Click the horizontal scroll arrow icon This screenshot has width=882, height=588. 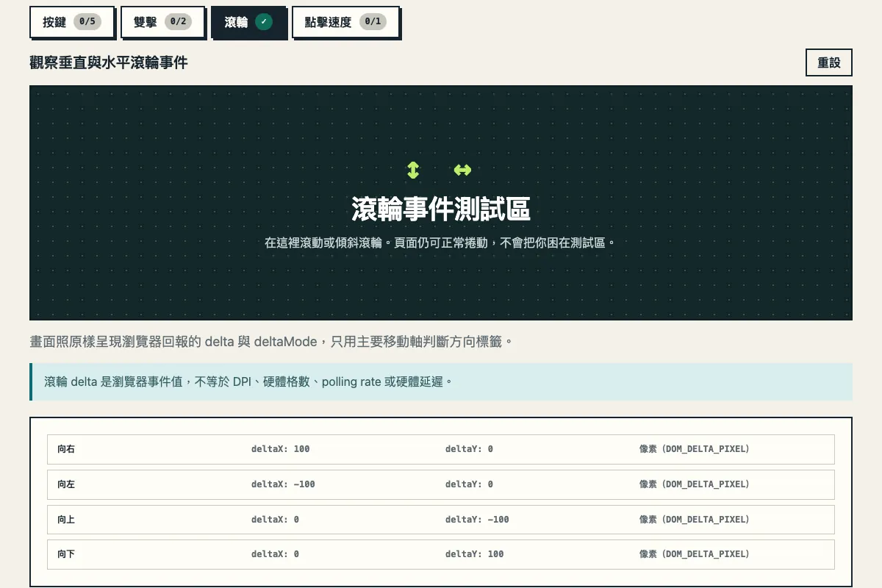pyautogui.click(x=462, y=171)
